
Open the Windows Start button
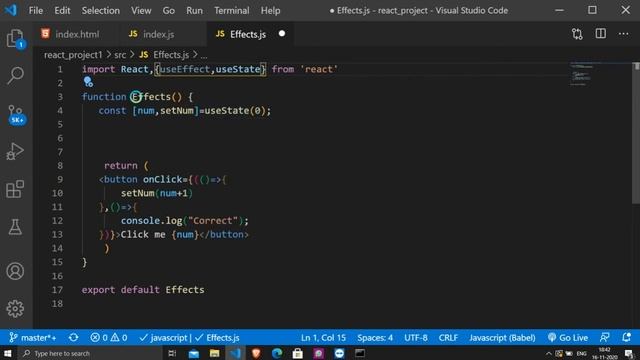[8, 353]
